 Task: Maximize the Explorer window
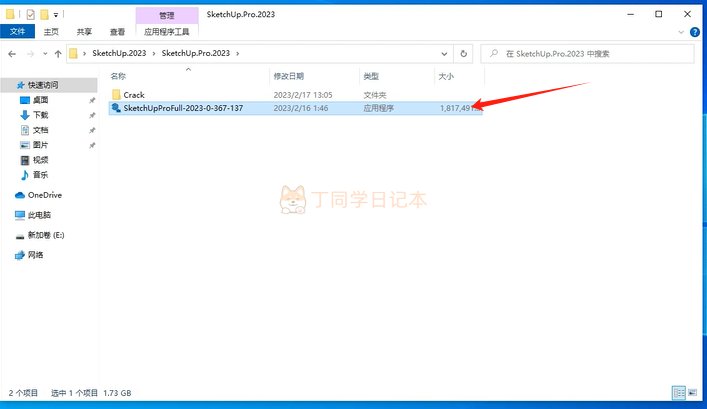point(659,14)
